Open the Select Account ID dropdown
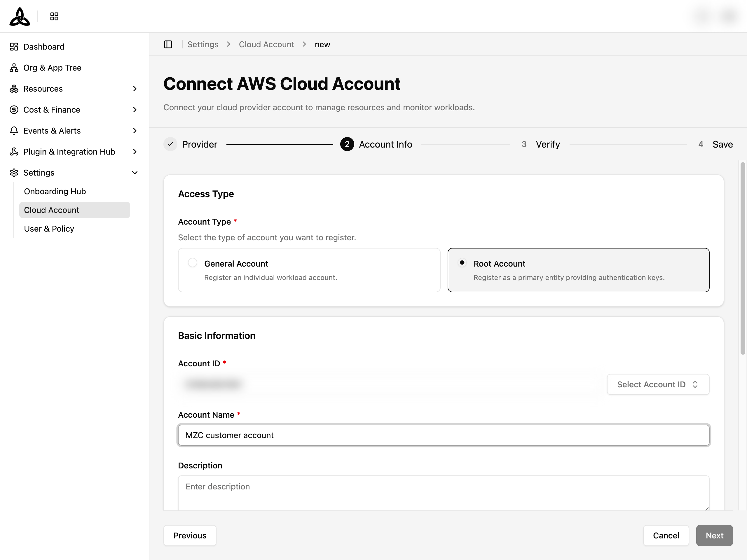 click(658, 384)
